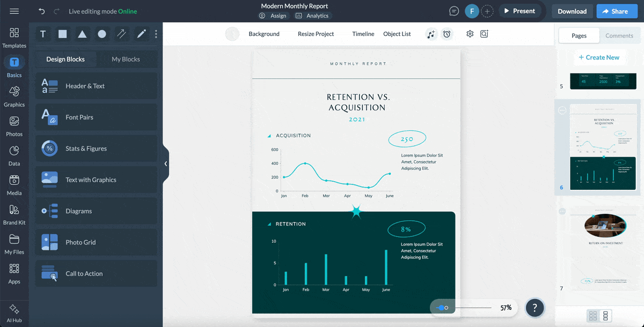Open the add audio tool
Image resolution: width=644 pixels, height=327 pixels.
coord(431,34)
